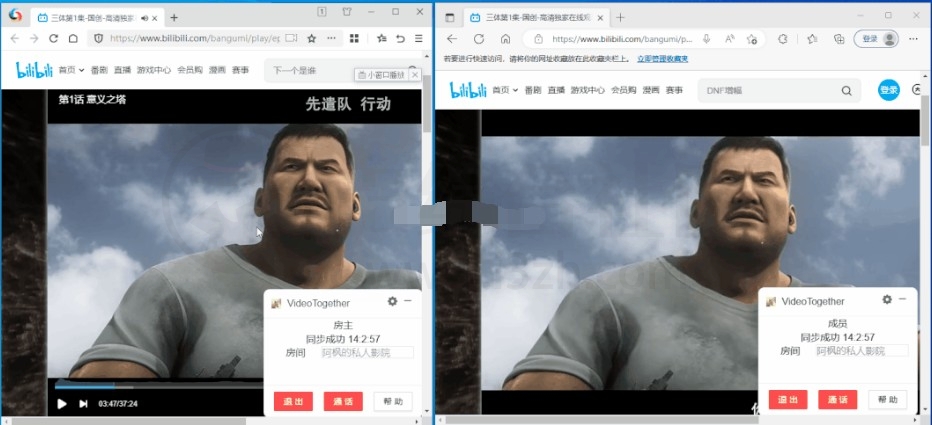Viewport: 932px width, 425px height.
Task: Click the read aloud icon in Edge address bar
Action: point(730,39)
